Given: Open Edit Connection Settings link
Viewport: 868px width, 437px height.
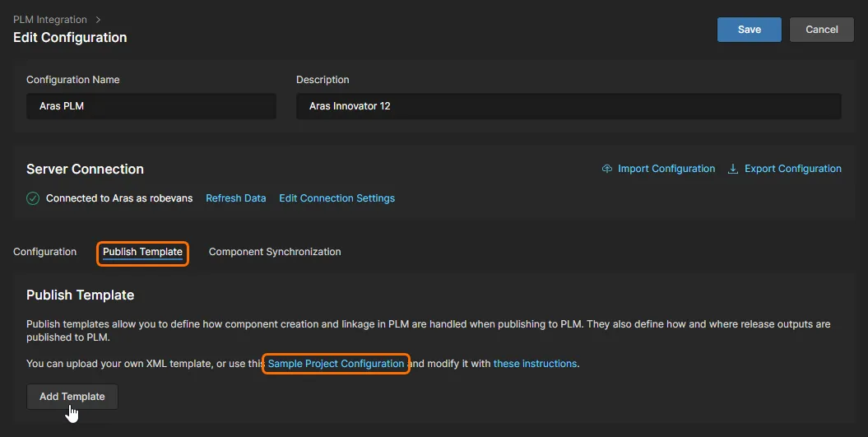Looking at the screenshot, I should pyautogui.click(x=337, y=198).
